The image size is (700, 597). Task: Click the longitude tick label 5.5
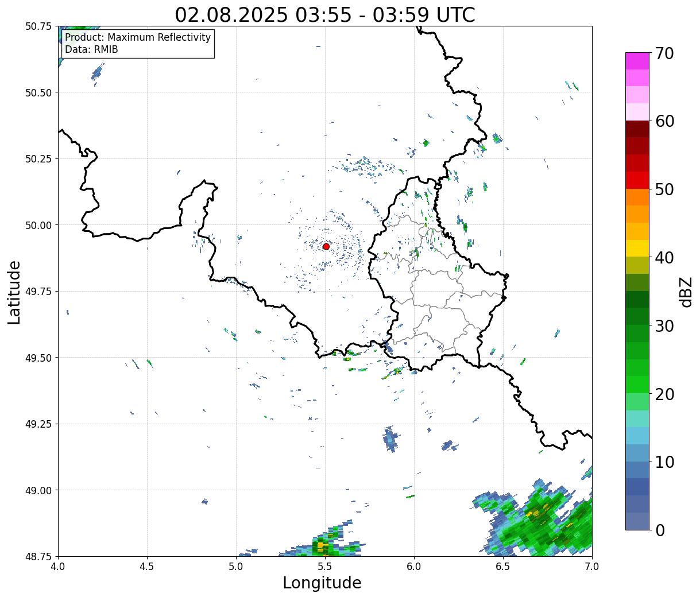coord(325,567)
